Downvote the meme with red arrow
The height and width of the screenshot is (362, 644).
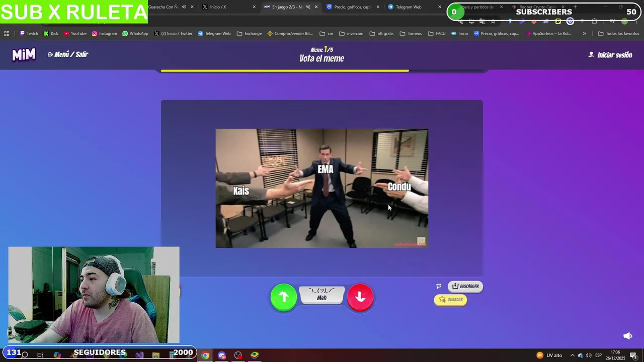(360, 297)
